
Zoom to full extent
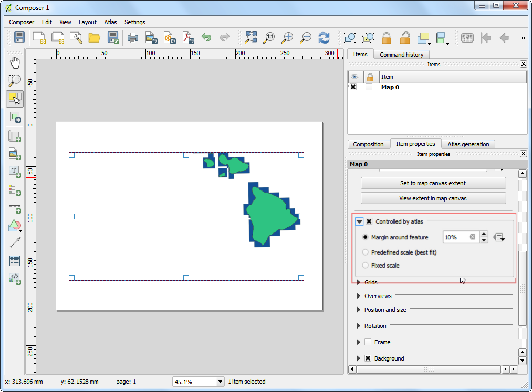click(251, 37)
